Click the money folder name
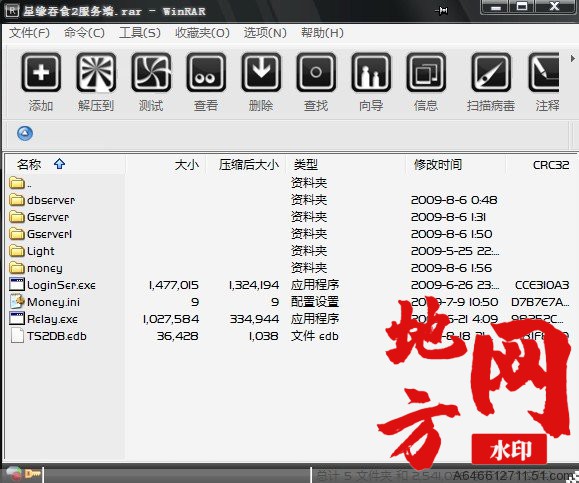This screenshot has width=579, height=483. coord(45,268)
